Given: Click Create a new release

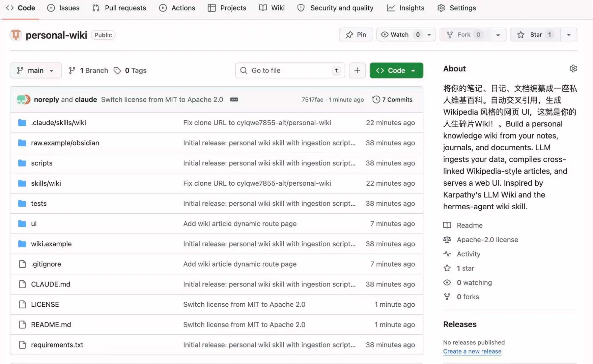Looking at the screenshot, I should [x=472, y=351].
